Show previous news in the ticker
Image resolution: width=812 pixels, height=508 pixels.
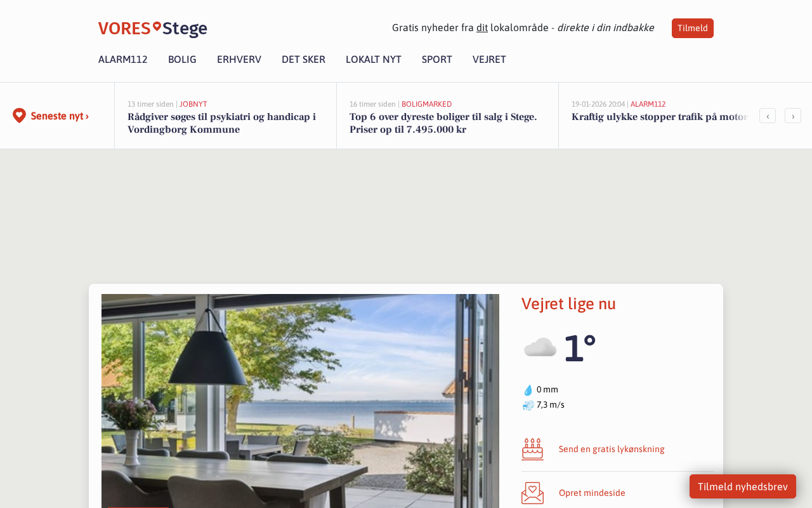click(768, 116)
